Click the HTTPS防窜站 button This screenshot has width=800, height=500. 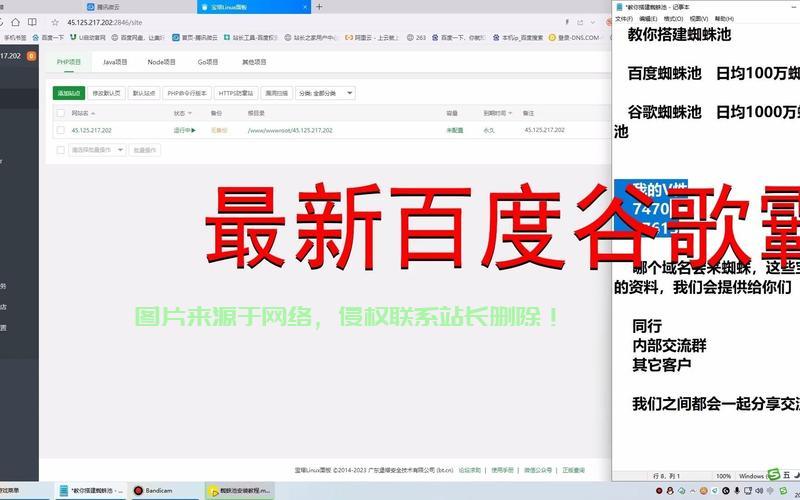[x=236, y=93]
